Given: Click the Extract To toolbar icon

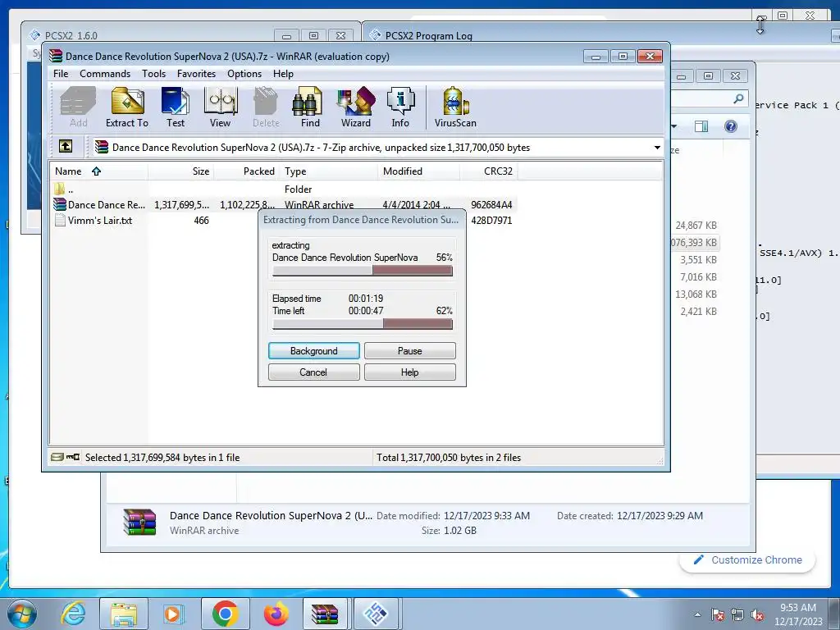Looking at the screenshot, I should point(127,107).
